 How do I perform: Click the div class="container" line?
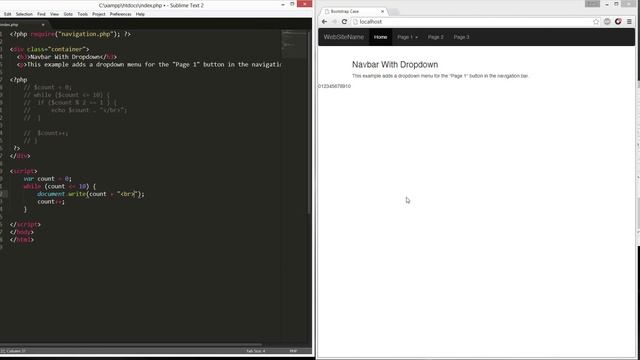pyautogui.click(x=49, y=49)
